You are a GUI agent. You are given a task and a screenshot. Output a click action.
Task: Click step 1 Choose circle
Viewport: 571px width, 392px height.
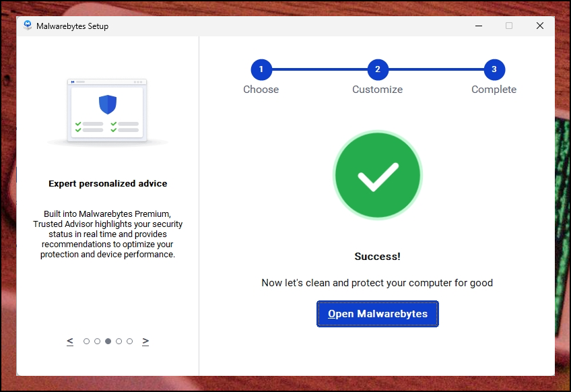tap(261, 69)
